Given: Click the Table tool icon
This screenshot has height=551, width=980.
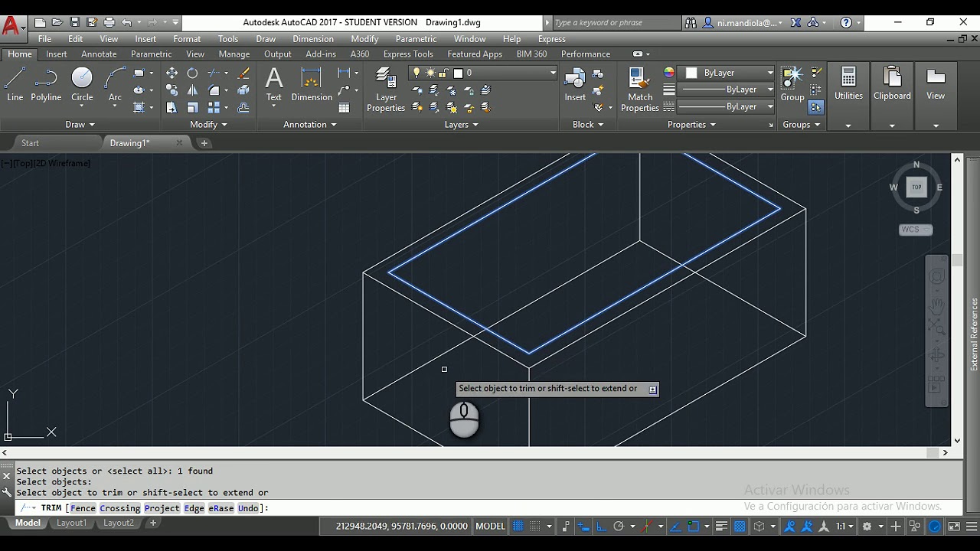Looking at the screenshot, I should point(344,108).
